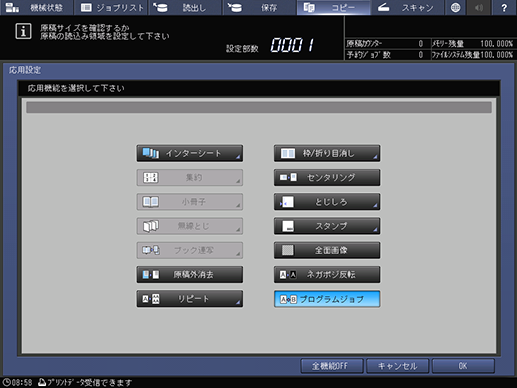Open the インターシート settings

tap(189, 153)
